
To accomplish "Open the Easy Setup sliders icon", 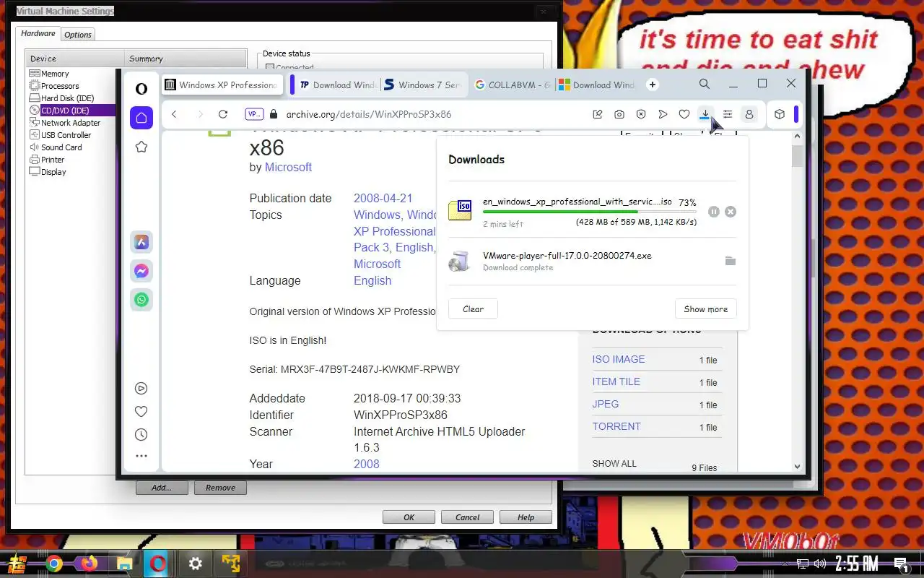I will (728, 114).
